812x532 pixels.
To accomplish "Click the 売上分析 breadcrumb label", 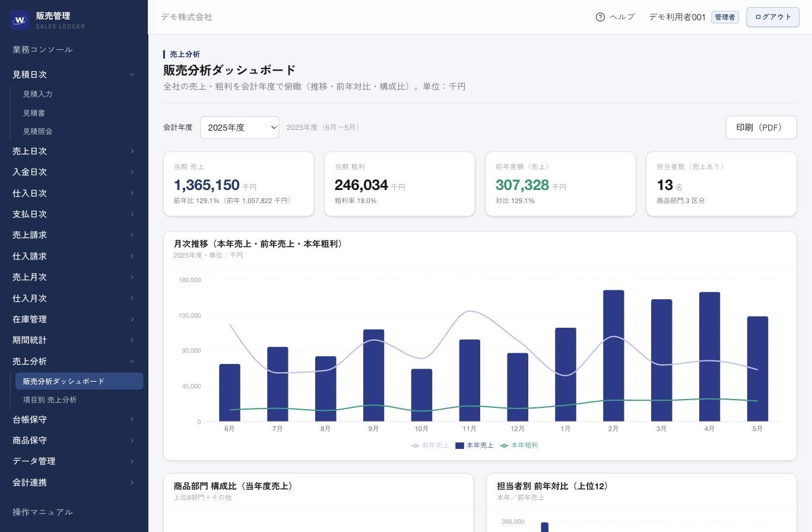I will (185, 54).
